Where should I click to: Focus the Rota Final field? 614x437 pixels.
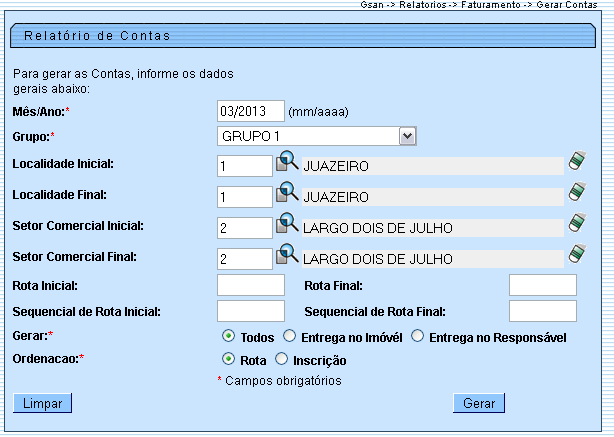[x=542, y=285]
